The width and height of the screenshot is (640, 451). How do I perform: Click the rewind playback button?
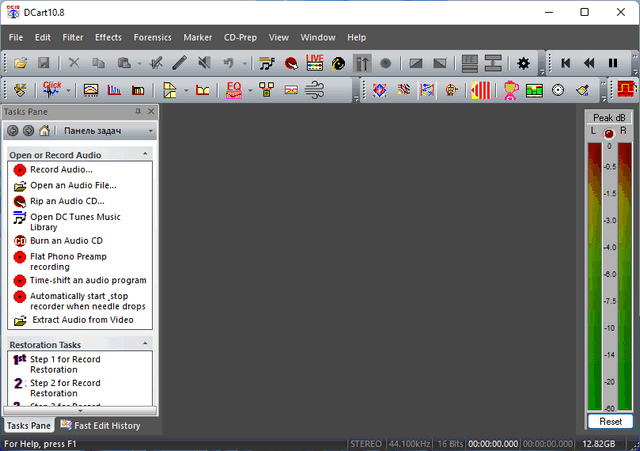(589, 63)
